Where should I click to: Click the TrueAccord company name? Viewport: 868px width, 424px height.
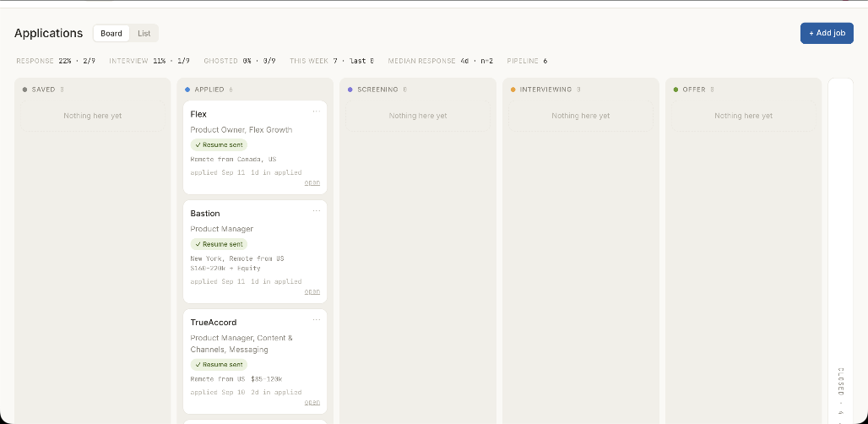[x=213, y=322]
